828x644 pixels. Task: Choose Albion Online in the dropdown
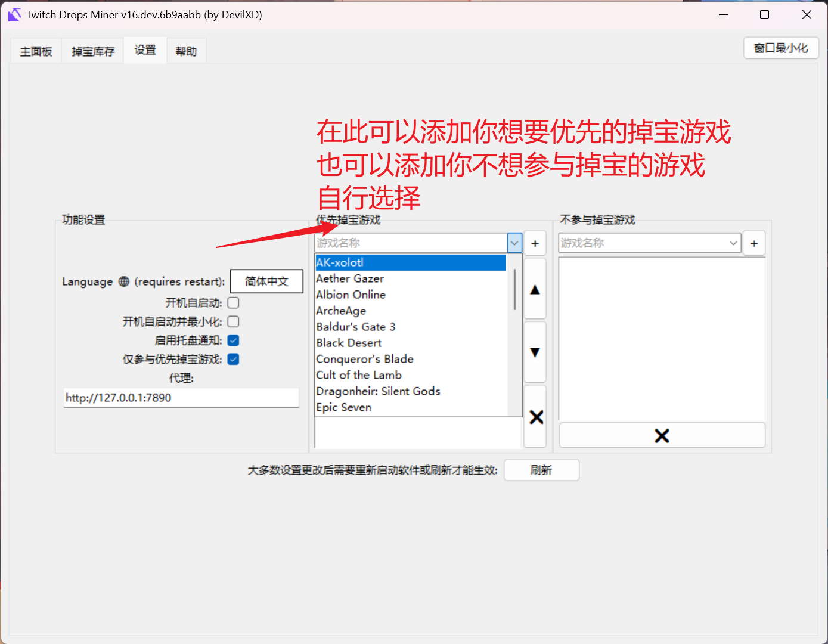click(411, 295)
